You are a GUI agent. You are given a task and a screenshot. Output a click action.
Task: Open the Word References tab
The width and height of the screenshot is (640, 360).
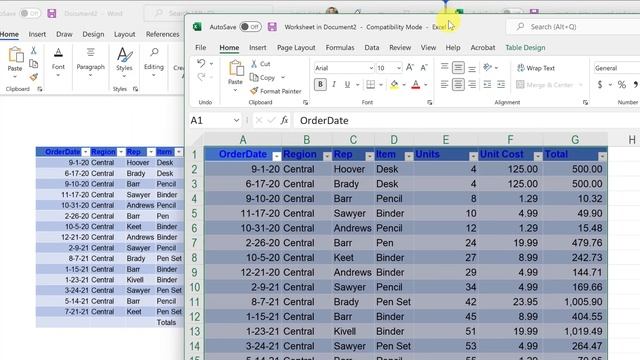(x=162, y=34)
